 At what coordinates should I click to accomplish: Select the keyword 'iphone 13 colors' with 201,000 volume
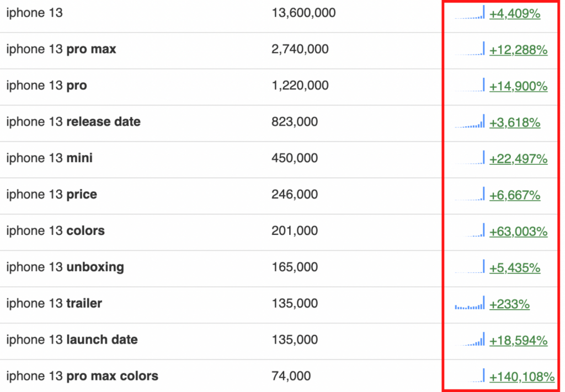coord(56,231)
